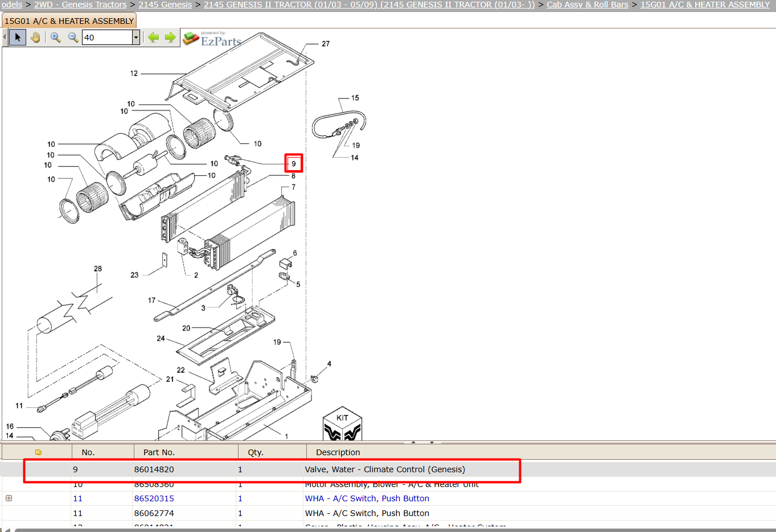Open the 2145 Genesis breadcrumb link
This screenshot has height=532, width=776.
165,5
